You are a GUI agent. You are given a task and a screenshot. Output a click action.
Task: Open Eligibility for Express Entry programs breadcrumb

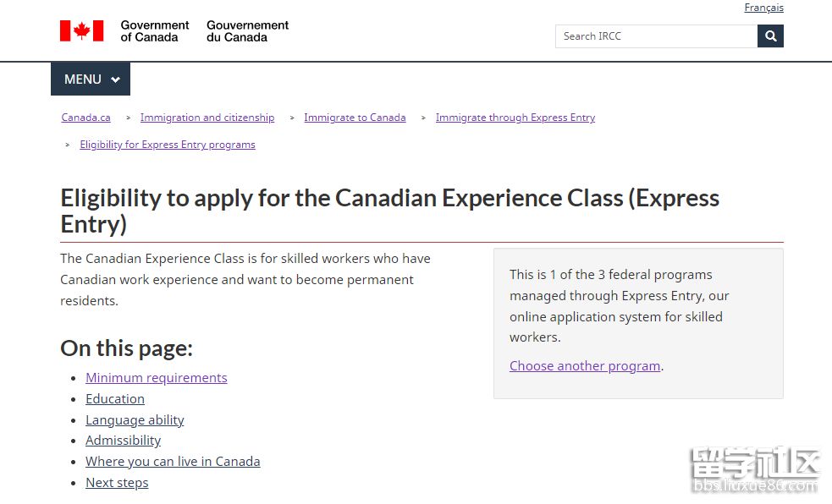pos(168,144)
